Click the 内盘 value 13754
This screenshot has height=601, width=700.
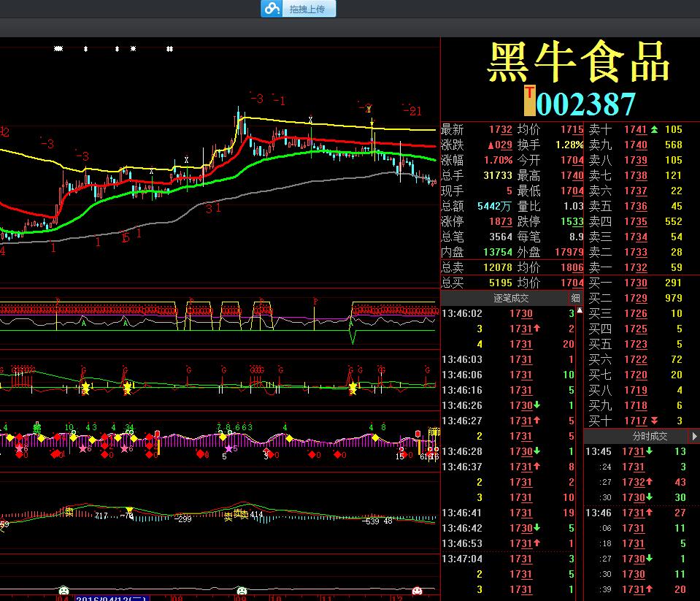pos(498,252)
